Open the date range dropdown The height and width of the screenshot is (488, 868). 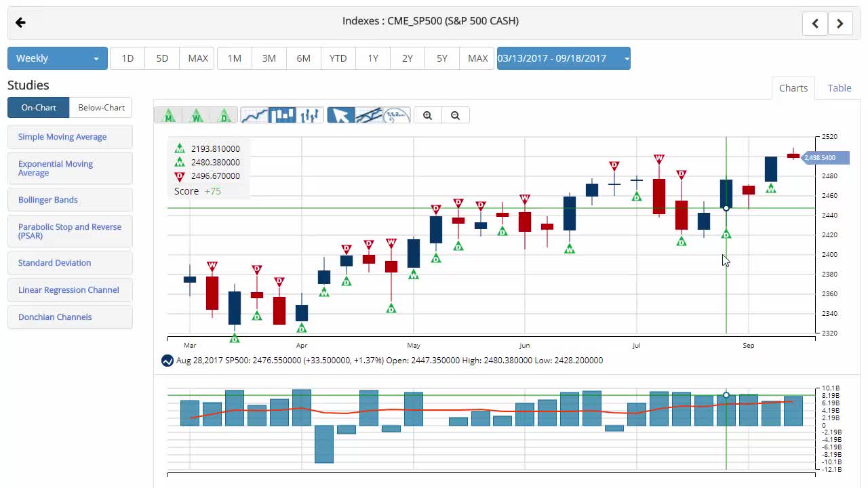[x=564, y=58]
